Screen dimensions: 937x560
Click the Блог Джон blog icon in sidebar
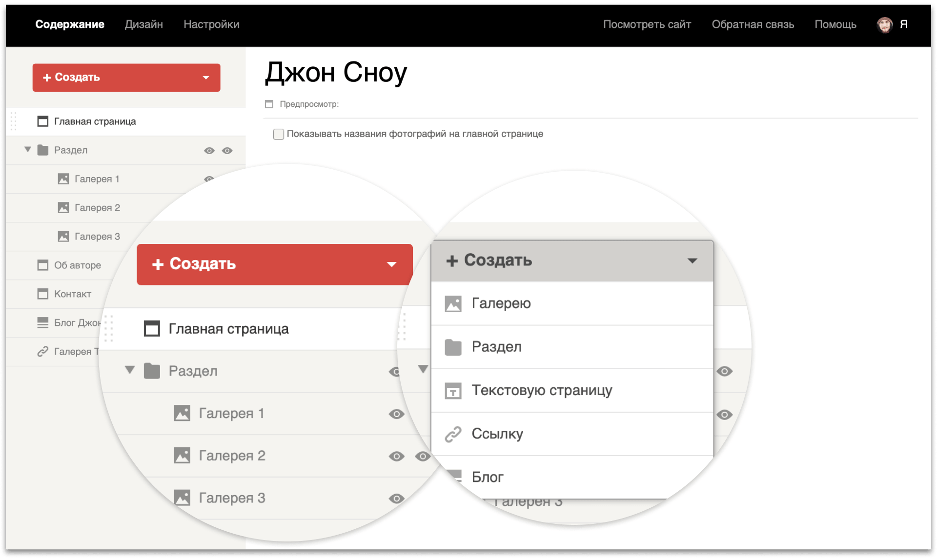(43, 322)
